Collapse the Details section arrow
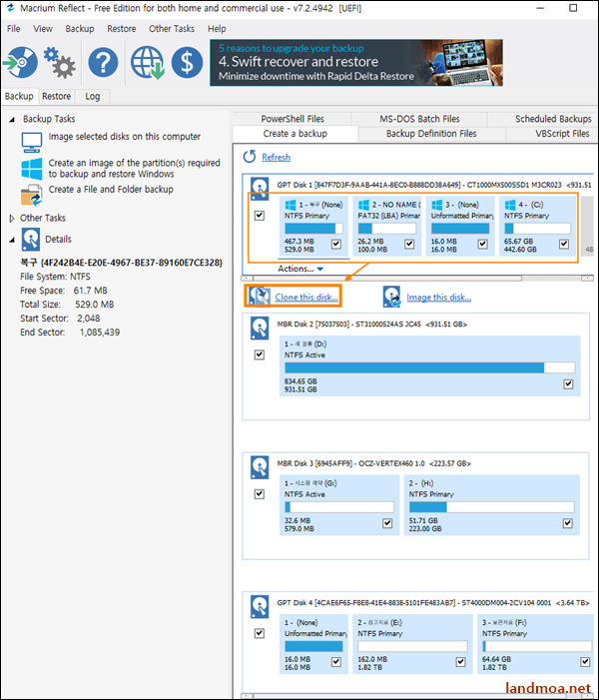The image size is (599, 700). (12, 240)
